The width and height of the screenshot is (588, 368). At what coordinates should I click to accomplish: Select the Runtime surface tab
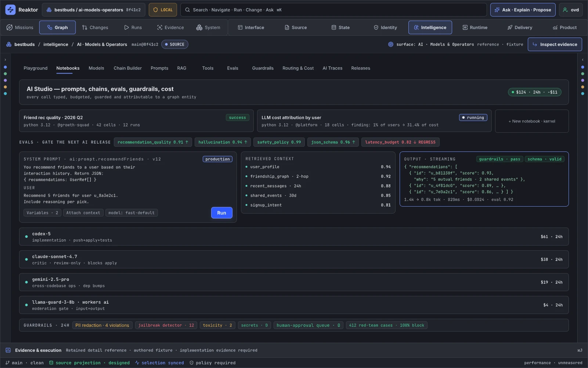(x=475, y=28)
